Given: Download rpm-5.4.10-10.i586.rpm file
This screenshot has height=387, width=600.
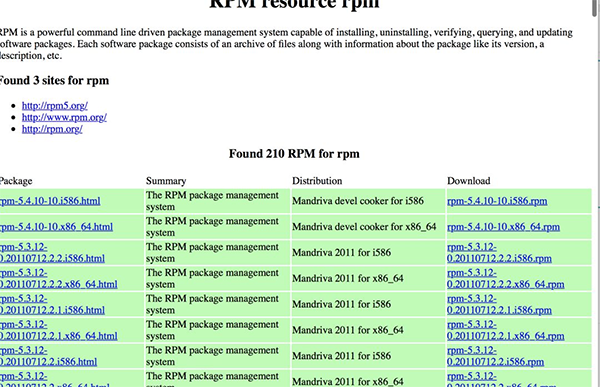Looking at the screenshot, I should coord(497,201).
